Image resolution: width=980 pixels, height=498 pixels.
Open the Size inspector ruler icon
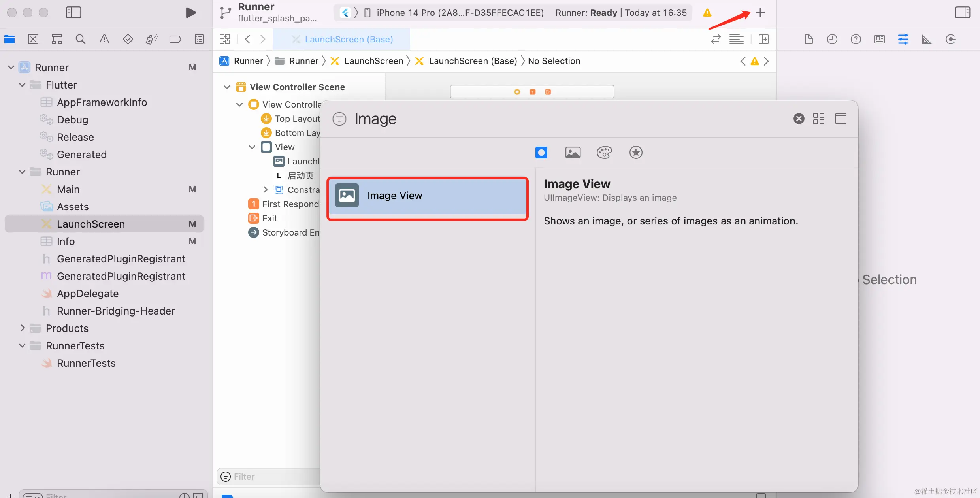tap(926, 39)
